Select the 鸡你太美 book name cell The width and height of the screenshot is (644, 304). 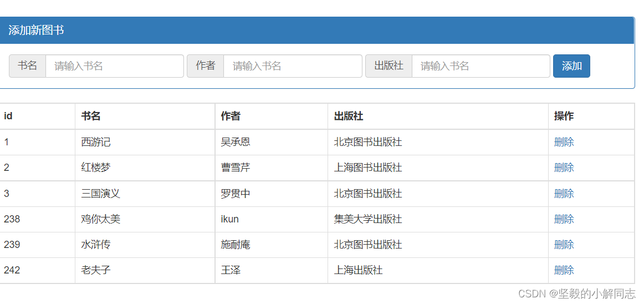pos(145,219)
